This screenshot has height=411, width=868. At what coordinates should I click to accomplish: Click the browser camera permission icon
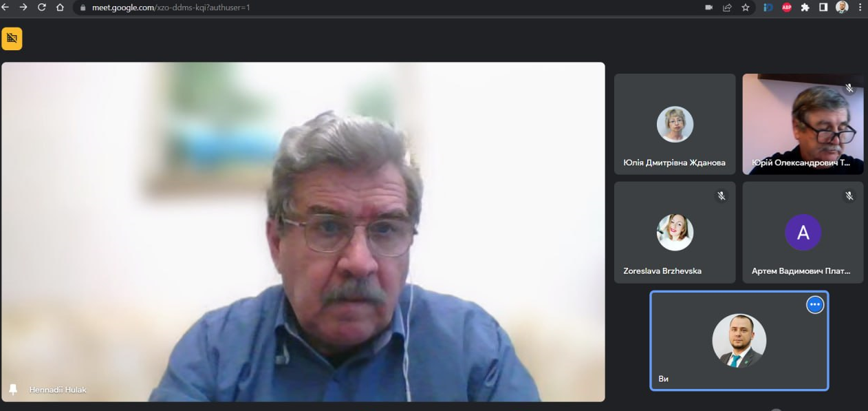tap(708, 8)
